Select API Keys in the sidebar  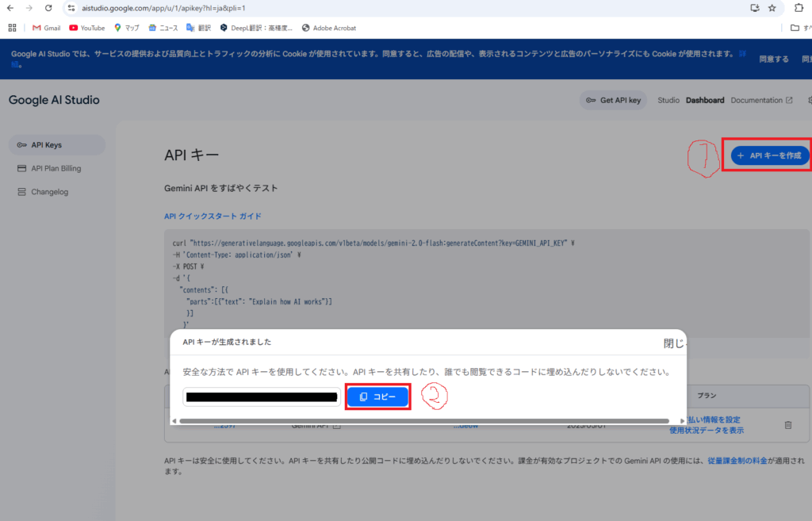pos(57,145)
